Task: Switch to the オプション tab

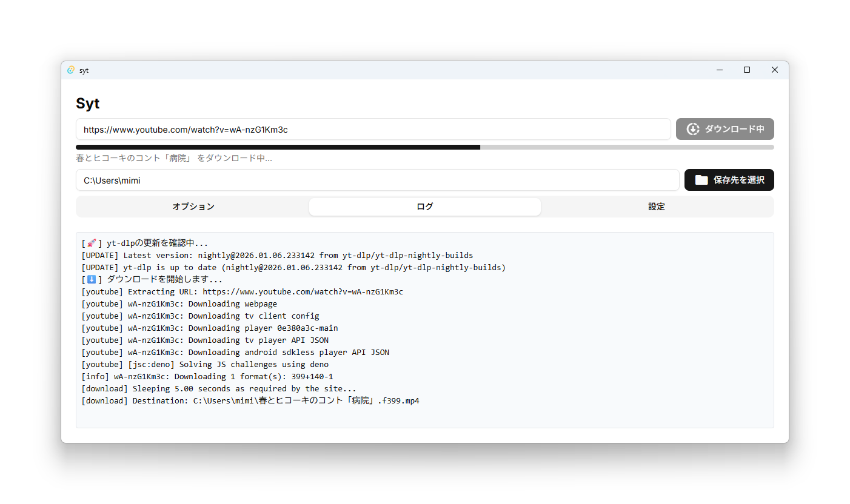Action: [x=193, y=207]
